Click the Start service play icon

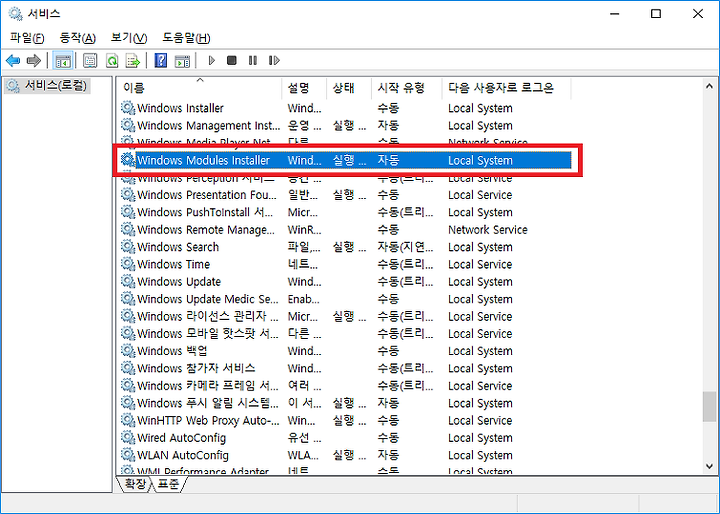212,60
